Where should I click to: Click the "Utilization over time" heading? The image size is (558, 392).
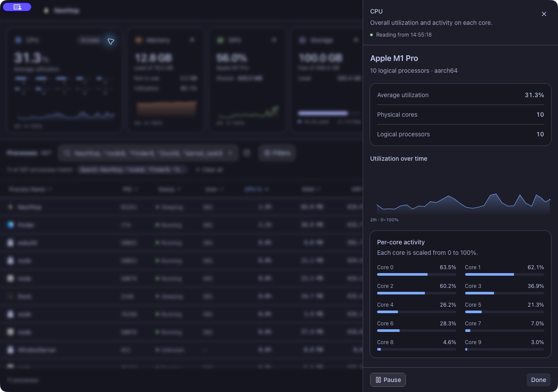[398, 159]
